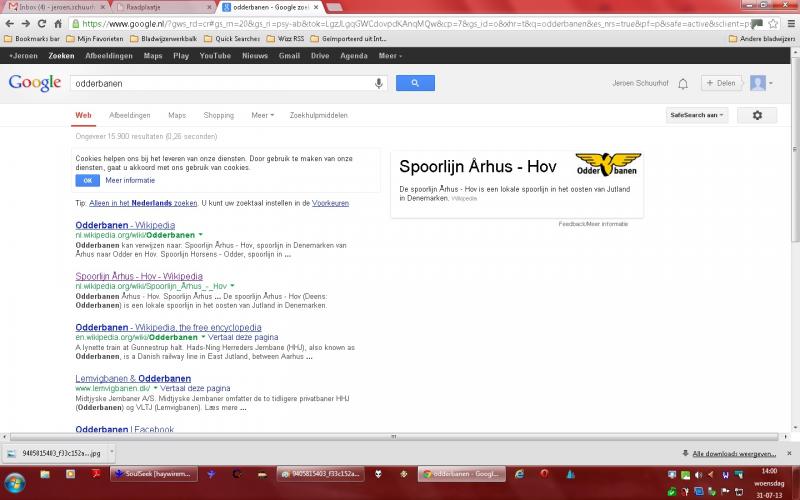Viewport: 800px width, 500px height.
Task: Open the Quick Searches bookmark folder
Action: click(x=232, y=39)
